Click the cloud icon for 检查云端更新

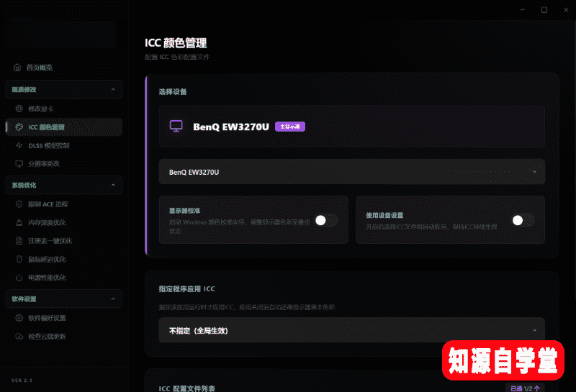19,336
